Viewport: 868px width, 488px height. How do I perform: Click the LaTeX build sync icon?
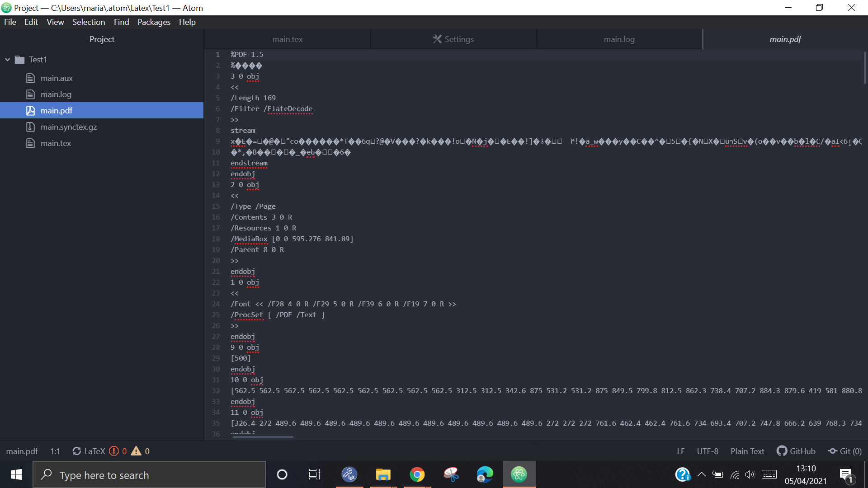77,451
